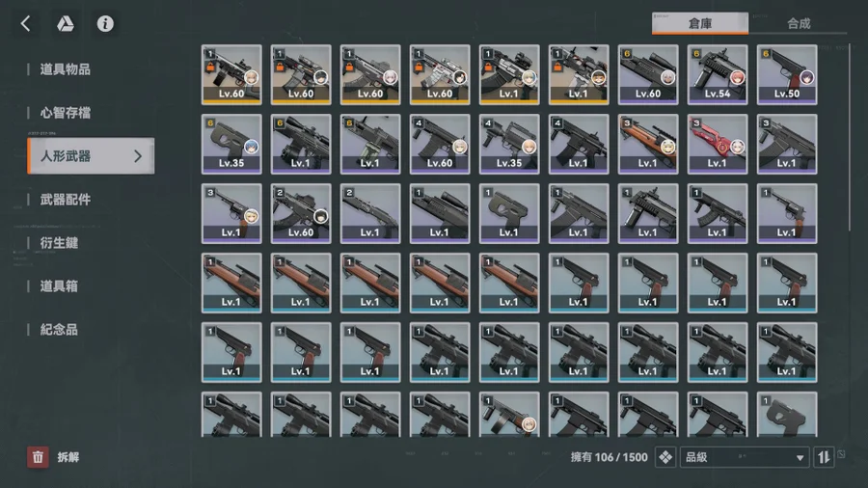The height and width of the screenshot is (488, 868).
Task: Expand the 人形武器 chevron arrow
Action: click(x=138, y=156)
